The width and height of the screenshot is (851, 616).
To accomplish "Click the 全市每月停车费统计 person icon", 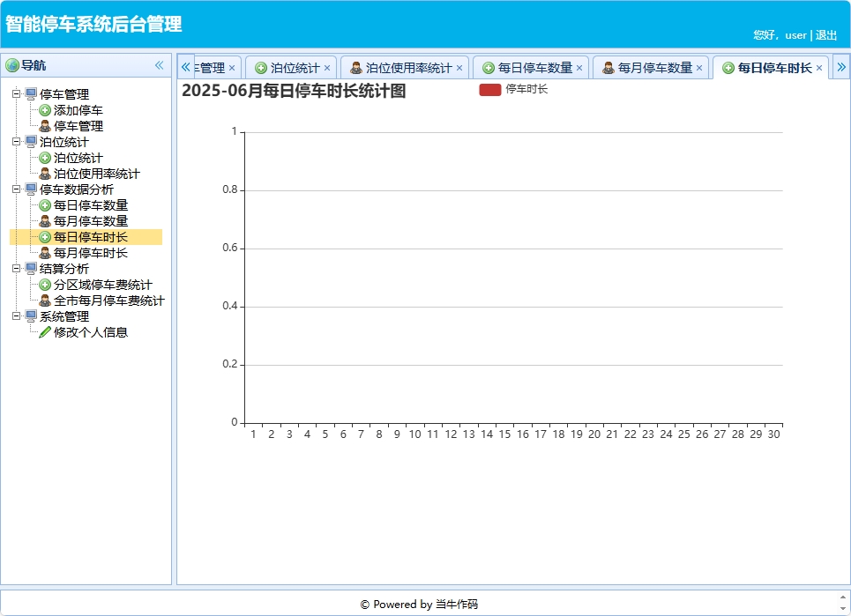I will (45, 301).
